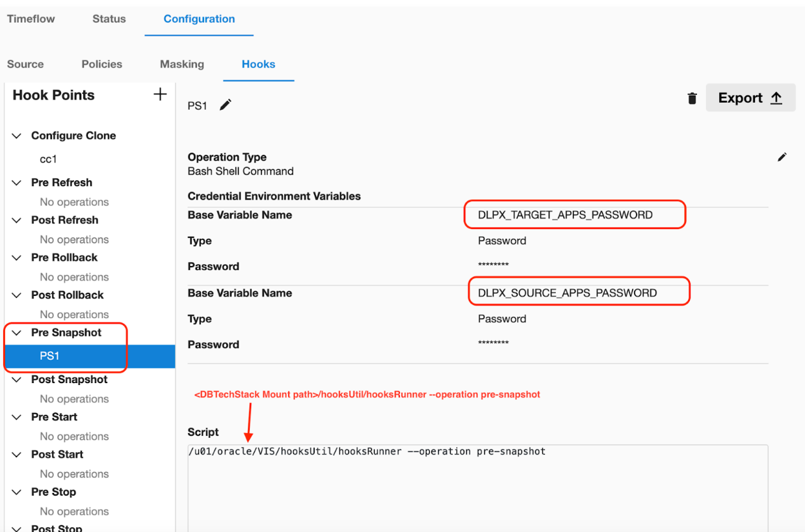Open the Status tab
Viewport: 805px width, 532px height.
pyautogui.click(x=109, y=19)
